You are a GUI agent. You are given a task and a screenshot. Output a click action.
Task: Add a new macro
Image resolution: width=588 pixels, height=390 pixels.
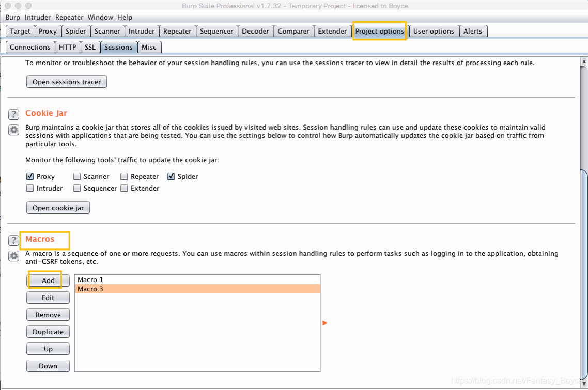pyautogui.click(x=48, y=280)
